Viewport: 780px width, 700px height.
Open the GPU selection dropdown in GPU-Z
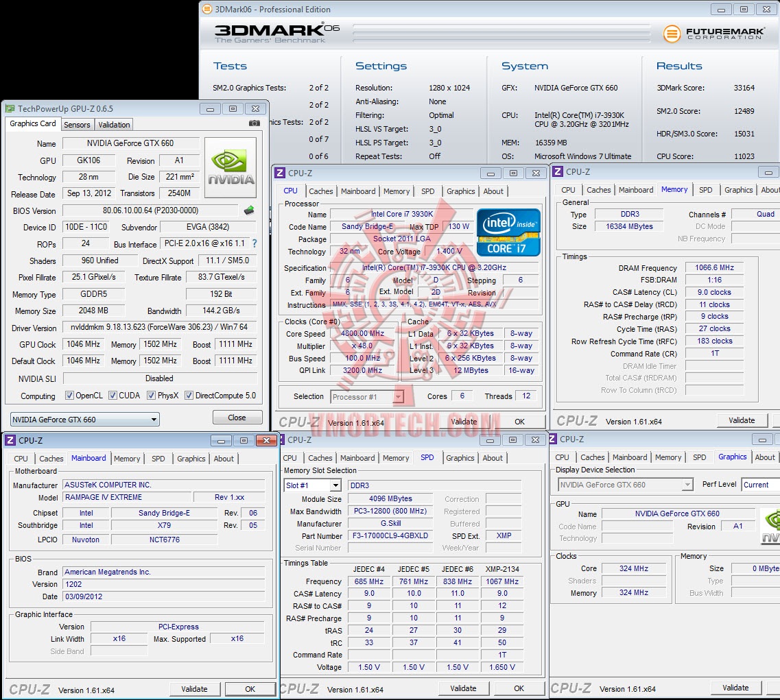(84, 420)
